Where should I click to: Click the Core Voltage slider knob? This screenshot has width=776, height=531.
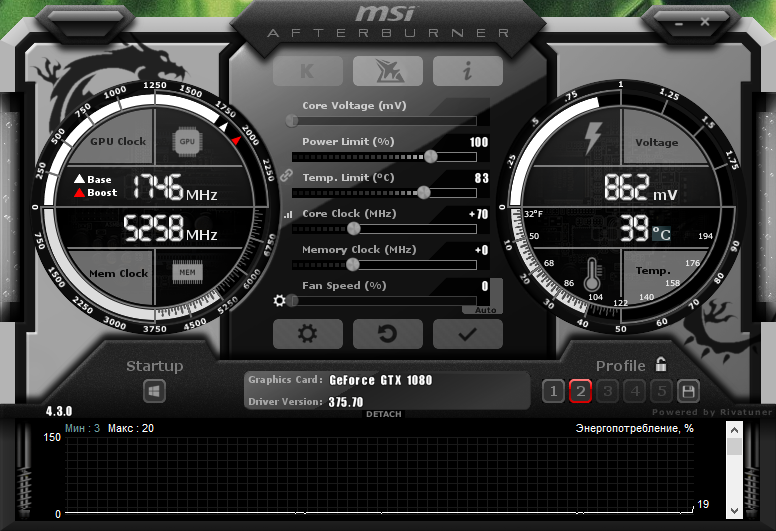coord(292,120)
